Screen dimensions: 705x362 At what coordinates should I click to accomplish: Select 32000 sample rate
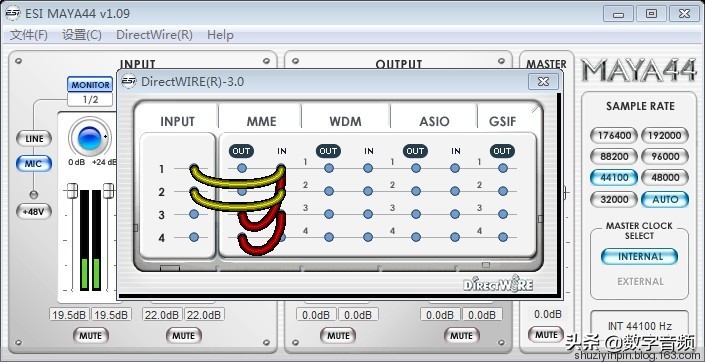pos(614,199)
